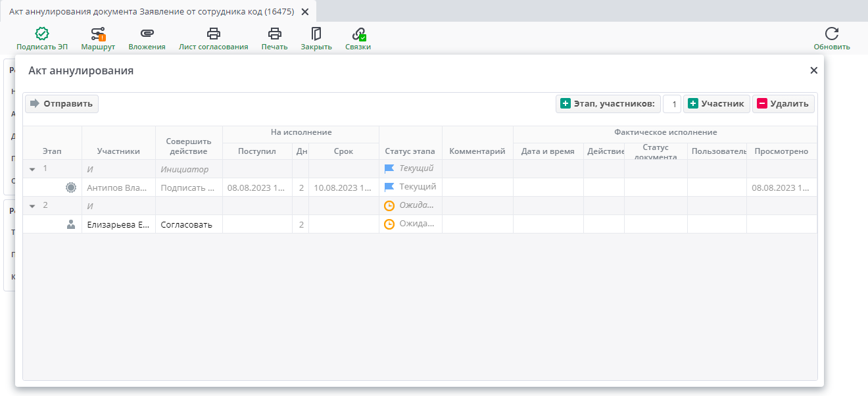The width and height of the screenshot is (868, 396).
Task: Click the Участник add button
Action: tap(716, 104)
